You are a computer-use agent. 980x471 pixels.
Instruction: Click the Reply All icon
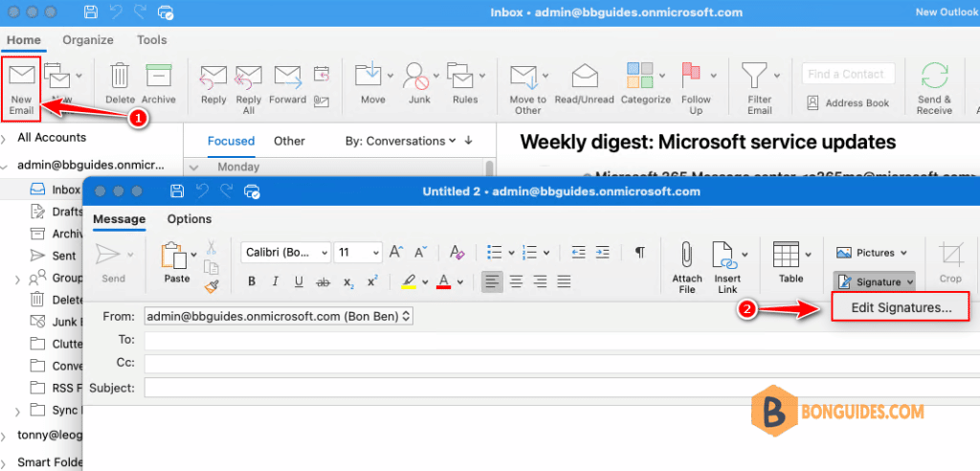(248, 77)
